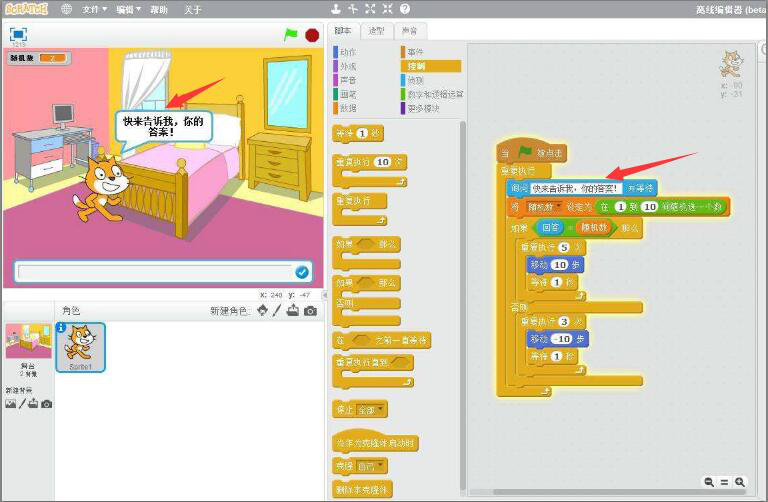
Task: Choose new sprite from library icon
Action: 263,311
